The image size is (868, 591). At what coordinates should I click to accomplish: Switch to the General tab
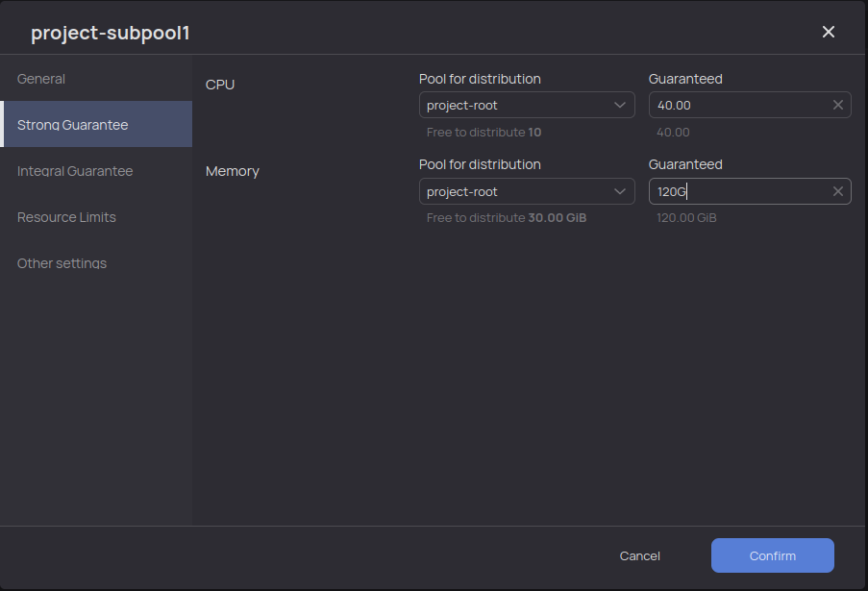coord(41,78)
